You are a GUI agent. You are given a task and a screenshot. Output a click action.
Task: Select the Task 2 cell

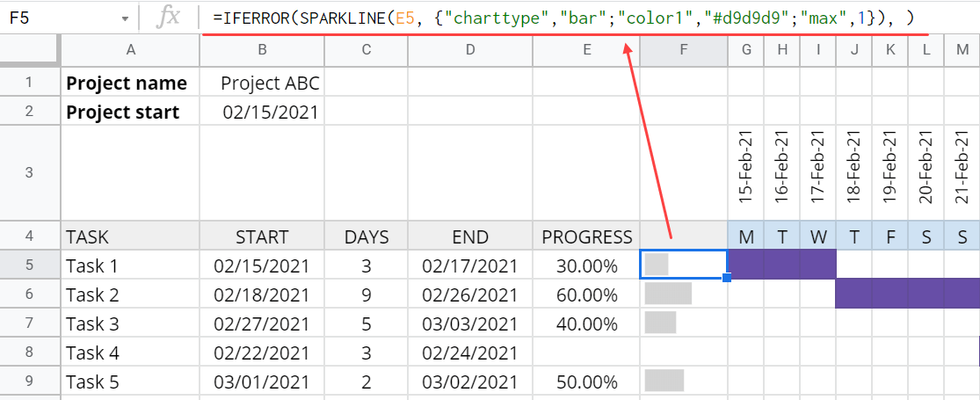(131, 295)
